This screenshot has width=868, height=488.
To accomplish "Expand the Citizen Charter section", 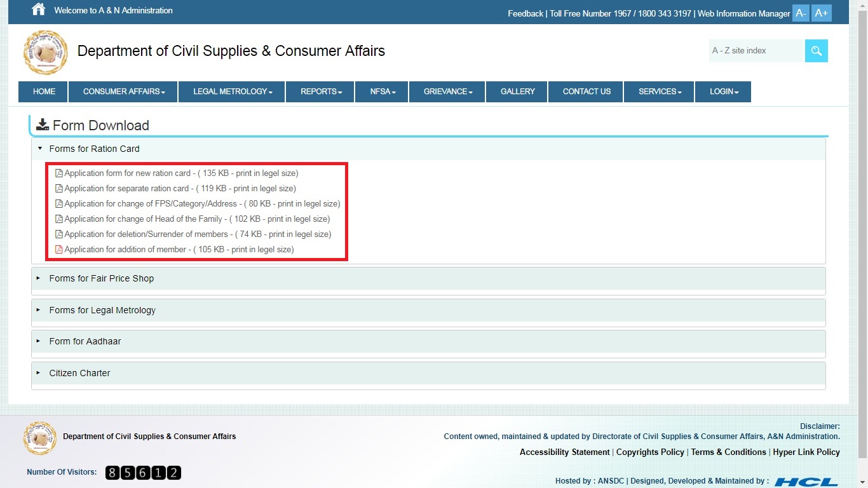I will [79, 373].
